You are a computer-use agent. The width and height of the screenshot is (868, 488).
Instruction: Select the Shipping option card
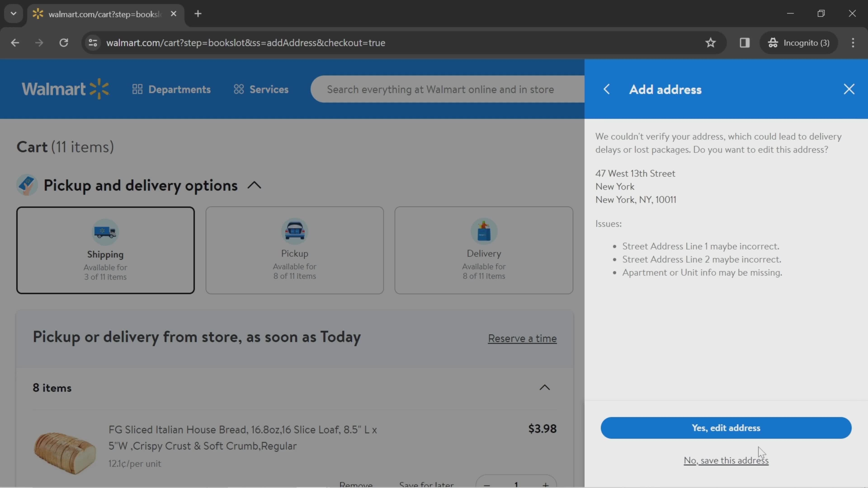pyautogui.click(x=106, y=250)
